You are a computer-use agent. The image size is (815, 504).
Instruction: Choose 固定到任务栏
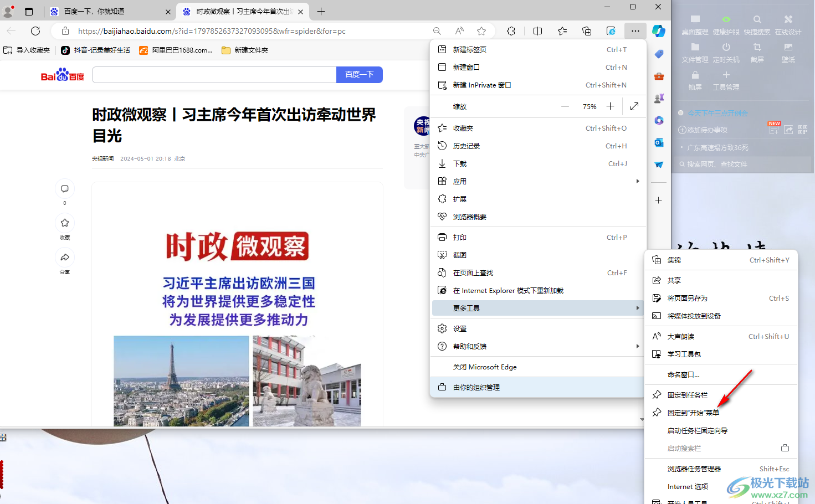point(721,395)
